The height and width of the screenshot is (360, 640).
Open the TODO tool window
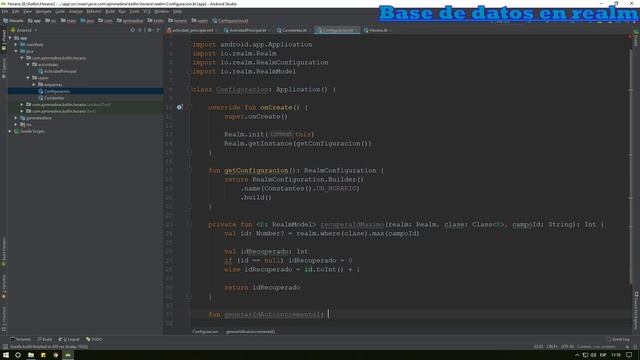click(94, 339)
